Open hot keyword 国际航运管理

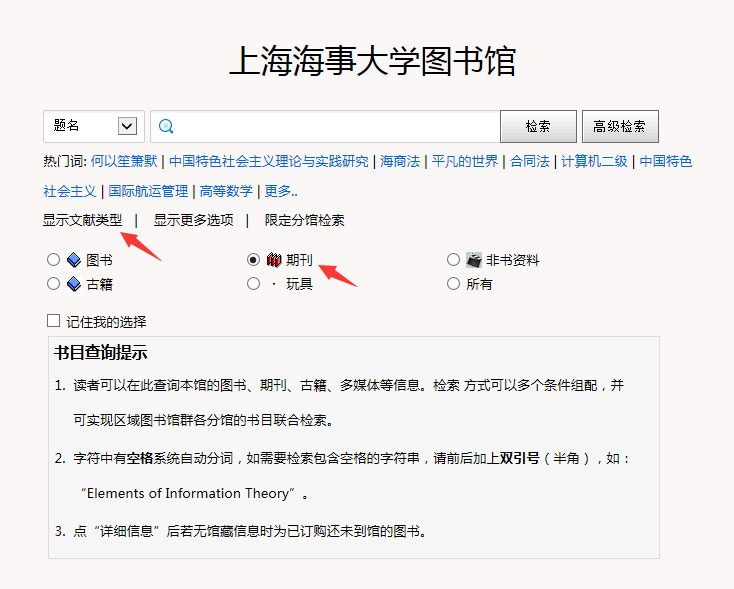pyautogui.click(x=148, y=191)
